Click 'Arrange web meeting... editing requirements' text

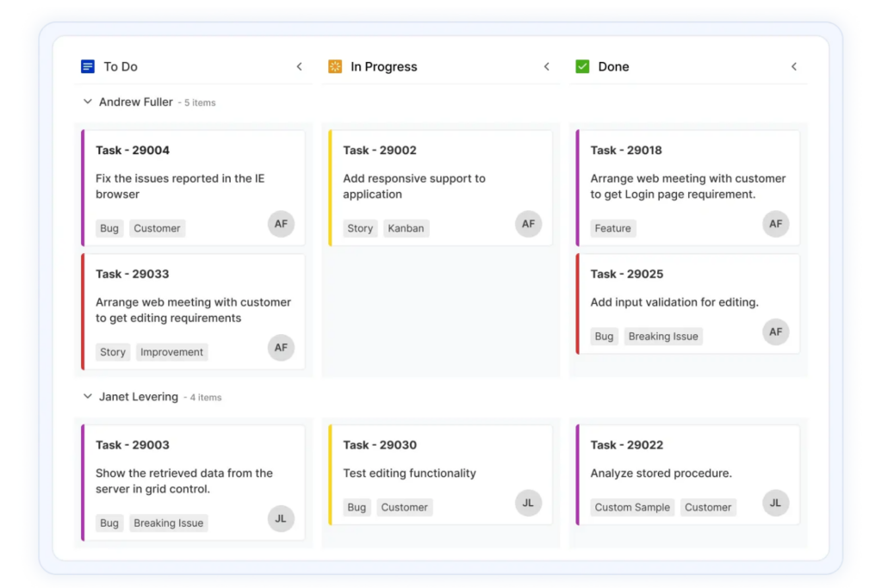[193, 310]
